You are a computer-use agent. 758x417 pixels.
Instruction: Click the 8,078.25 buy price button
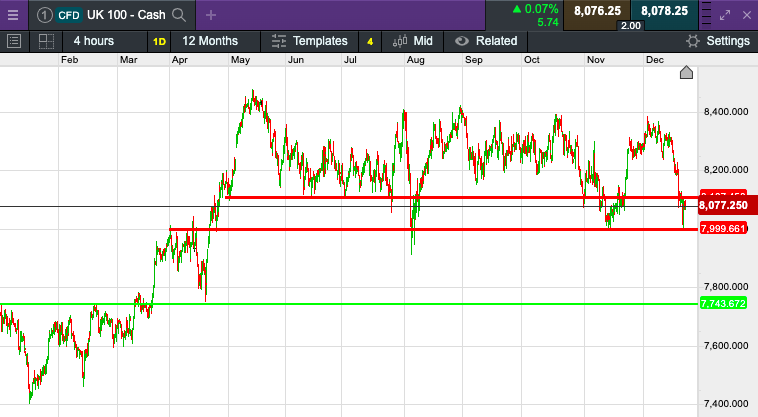click(x=664, y=11)
